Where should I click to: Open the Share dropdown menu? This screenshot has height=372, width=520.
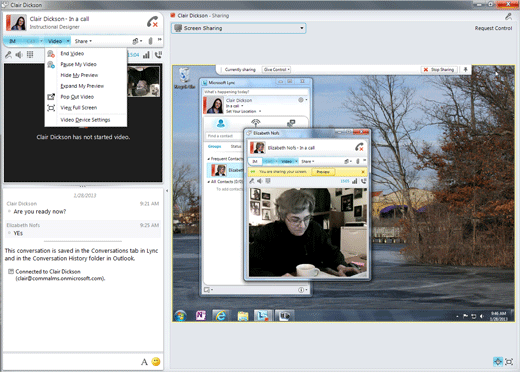pos(83,41)
